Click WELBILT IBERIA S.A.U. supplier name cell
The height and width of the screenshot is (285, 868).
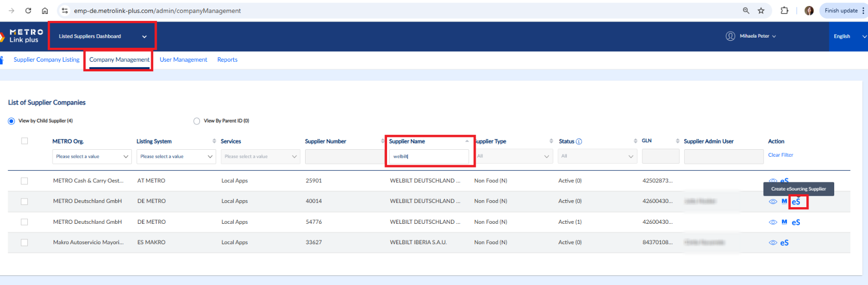tap(418, 243)
